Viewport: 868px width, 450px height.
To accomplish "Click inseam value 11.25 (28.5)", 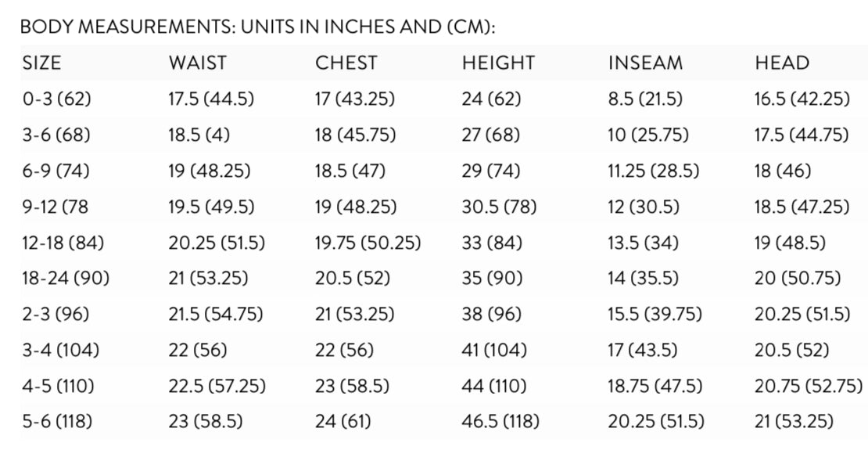I will (x=654, y=171).
